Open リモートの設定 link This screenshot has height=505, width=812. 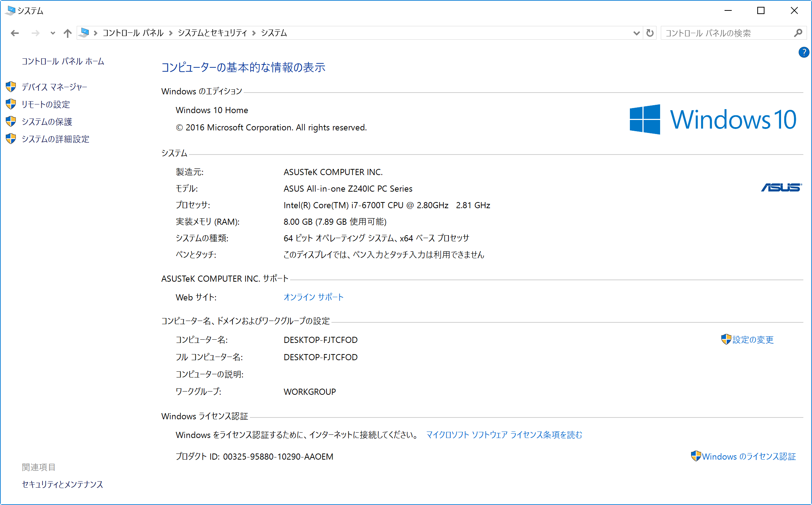46,104
